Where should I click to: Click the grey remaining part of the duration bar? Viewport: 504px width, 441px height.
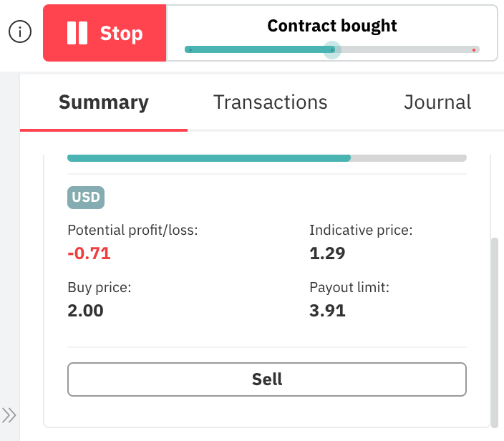(x=408, y=157)
